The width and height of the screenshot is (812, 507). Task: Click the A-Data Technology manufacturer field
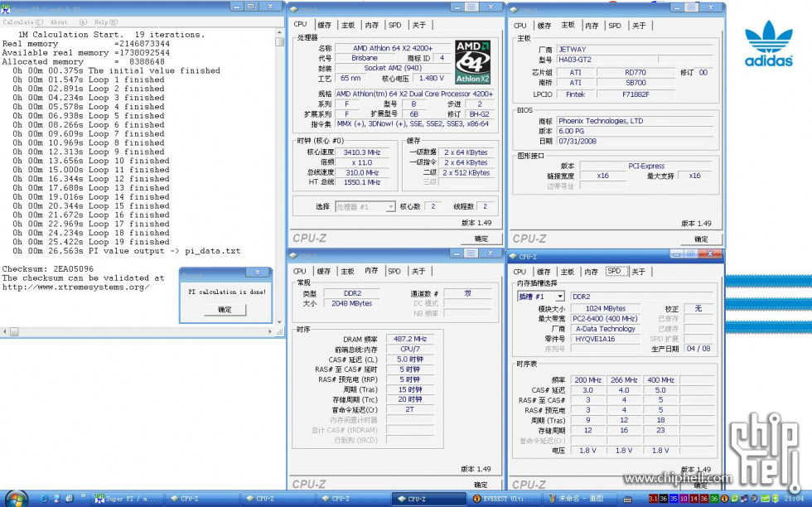(x=605, y=329)
